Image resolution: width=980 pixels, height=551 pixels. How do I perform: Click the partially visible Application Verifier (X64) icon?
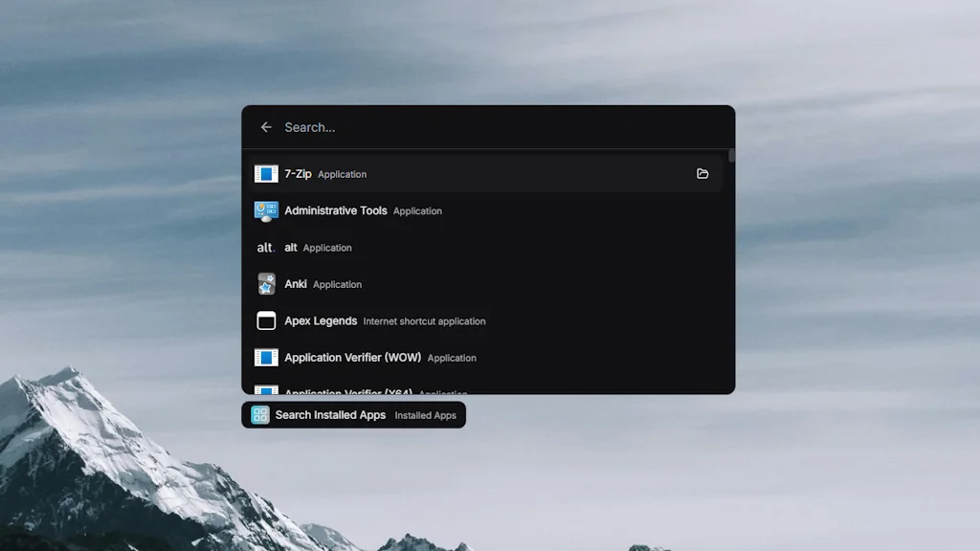pos(265,390)
